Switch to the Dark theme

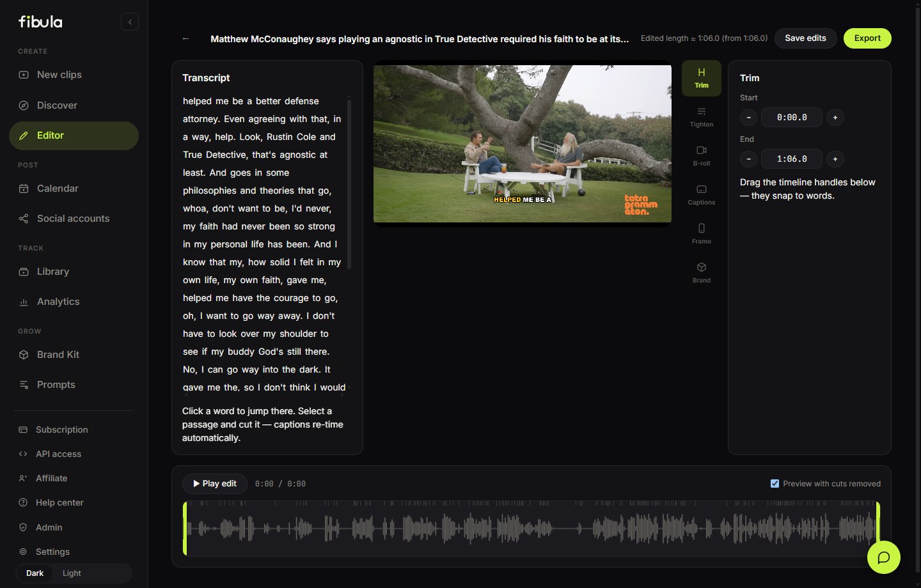coord(35,573)
